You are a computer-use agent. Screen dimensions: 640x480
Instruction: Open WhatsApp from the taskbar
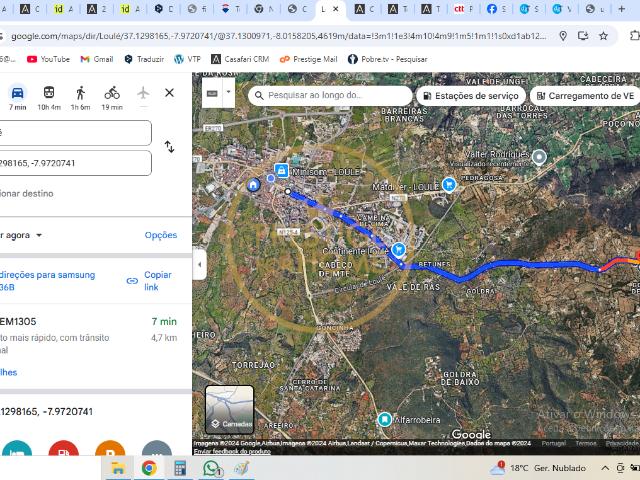coord(211,468)
